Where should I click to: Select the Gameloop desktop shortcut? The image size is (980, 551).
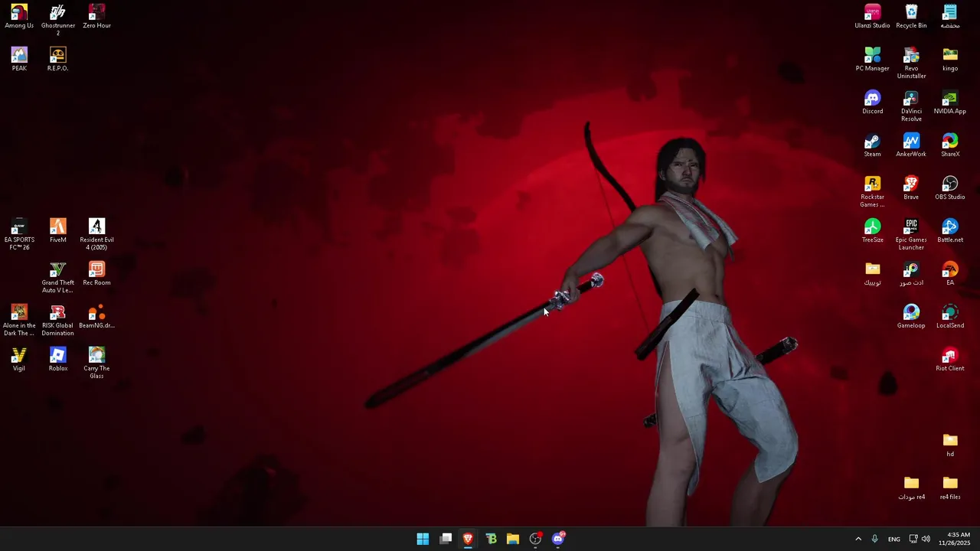(x=911, y=317)
